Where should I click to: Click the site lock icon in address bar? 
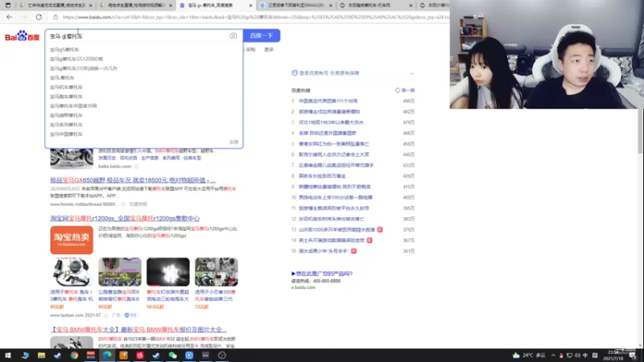click(56, 17)
